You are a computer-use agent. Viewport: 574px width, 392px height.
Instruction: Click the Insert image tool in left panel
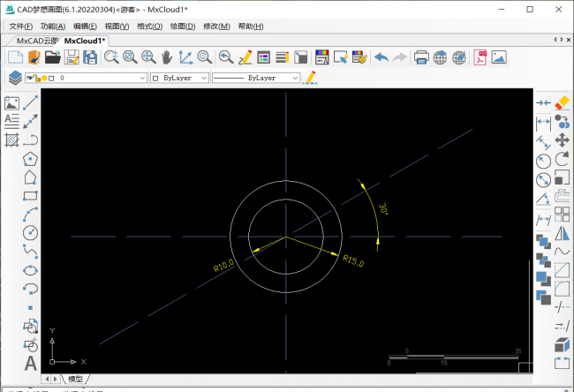[x=11, y=103]
